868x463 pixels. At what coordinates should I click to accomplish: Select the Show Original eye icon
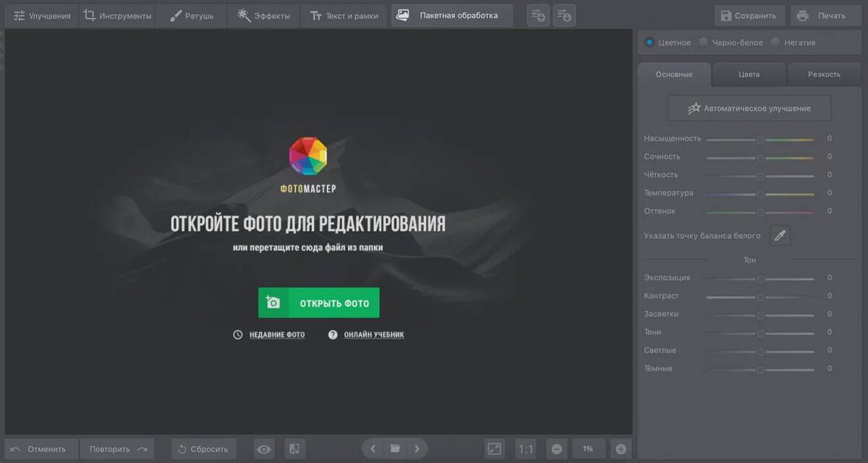point(263,449)
